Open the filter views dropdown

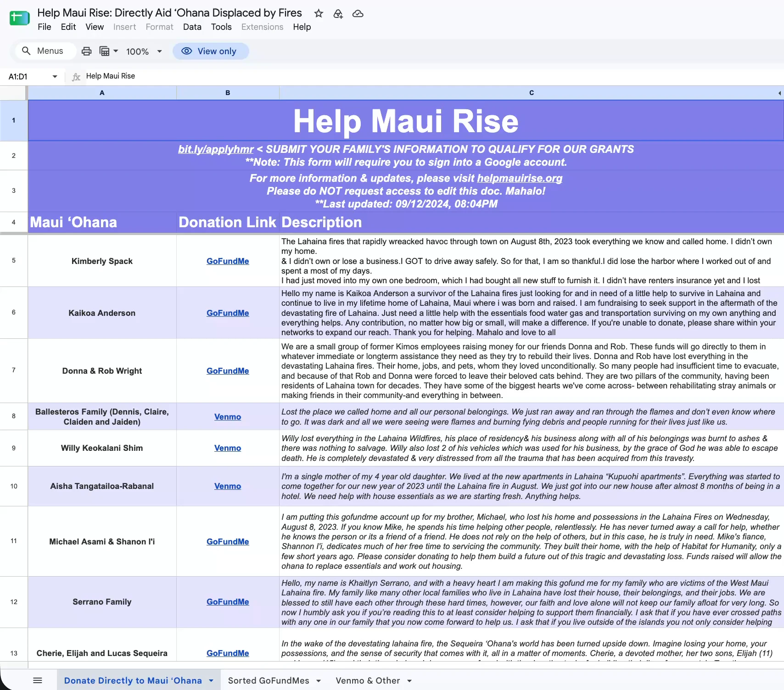click(x=109, y=51)
